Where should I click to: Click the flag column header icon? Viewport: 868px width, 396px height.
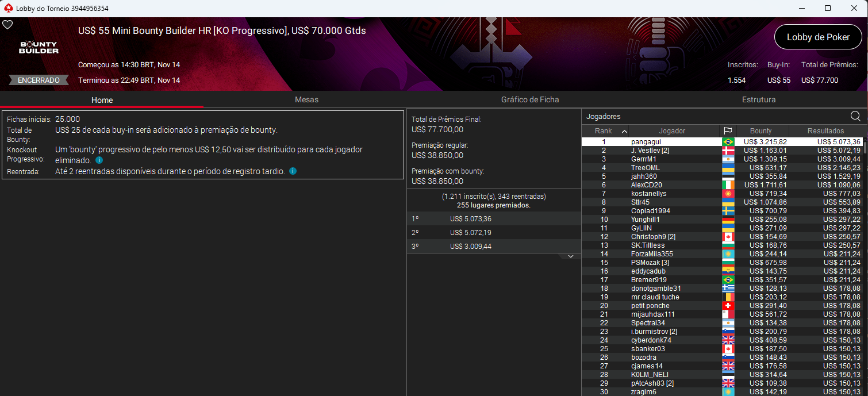click(728, 130)
